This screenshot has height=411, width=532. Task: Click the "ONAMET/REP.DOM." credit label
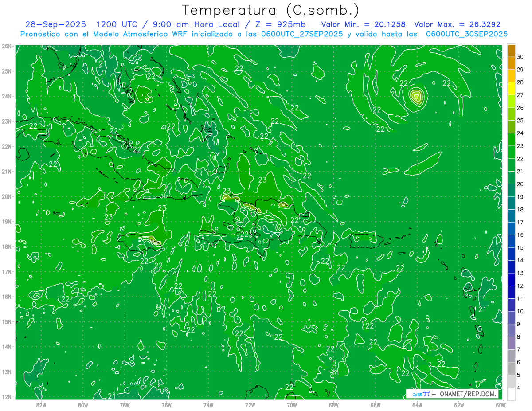tap(468, 394)
